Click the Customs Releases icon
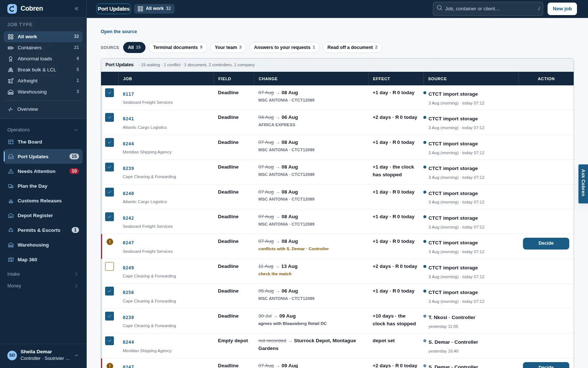 [x=11, y=201]
